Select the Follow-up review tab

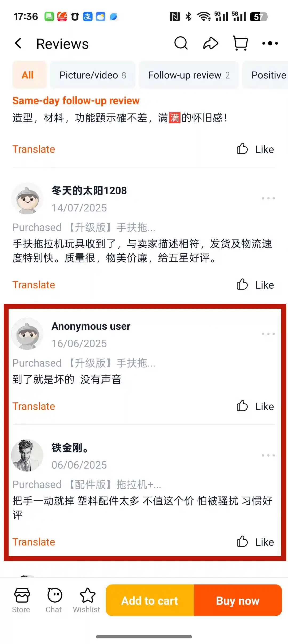pyautogui.click(x=189, y=75)
